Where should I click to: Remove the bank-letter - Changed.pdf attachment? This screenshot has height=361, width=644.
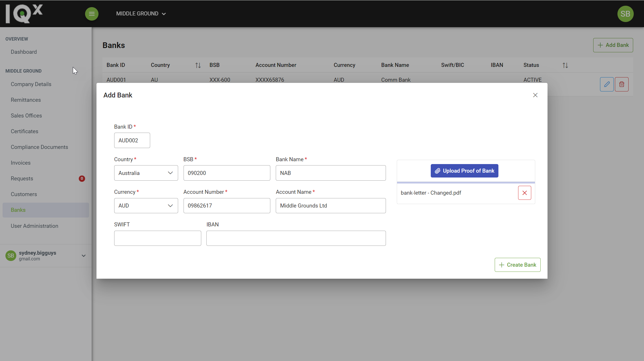click(x=524, y=193)
